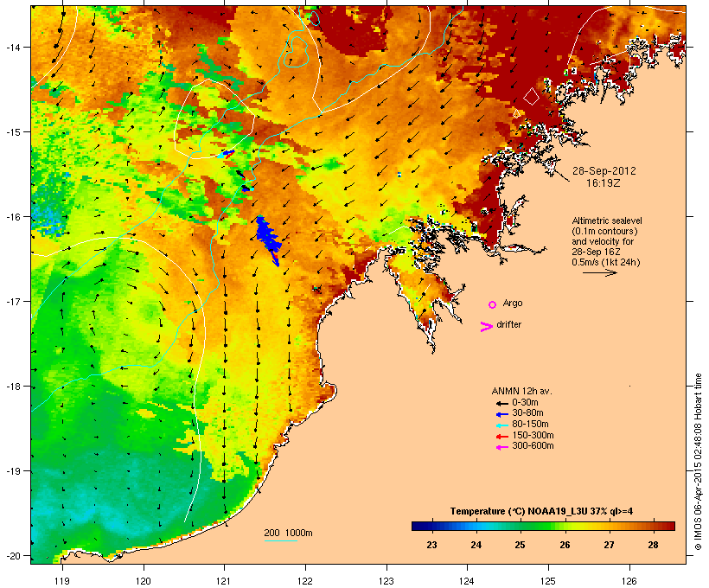The height and width of the screenshot is (588, 709).
Task: Click the colorbar tick label 24
Action: pyautogui.click(x=476, y=545)
